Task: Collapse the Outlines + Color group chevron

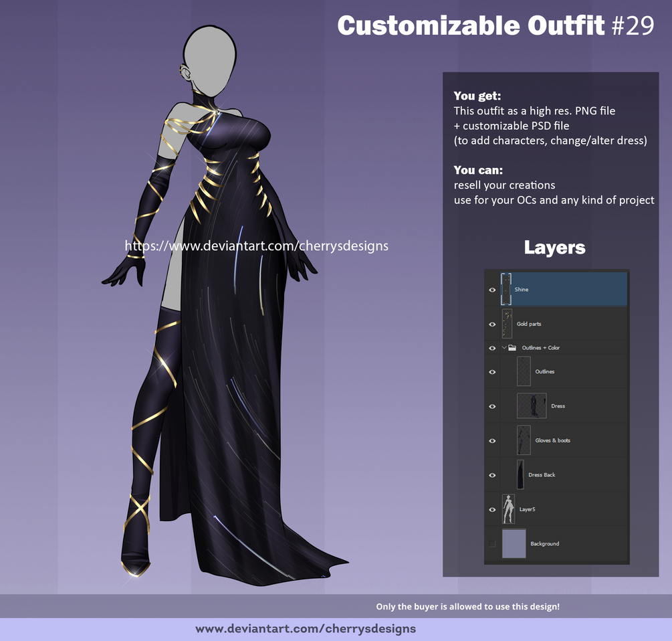Action: pyautogui.click(x=504, y=348)
